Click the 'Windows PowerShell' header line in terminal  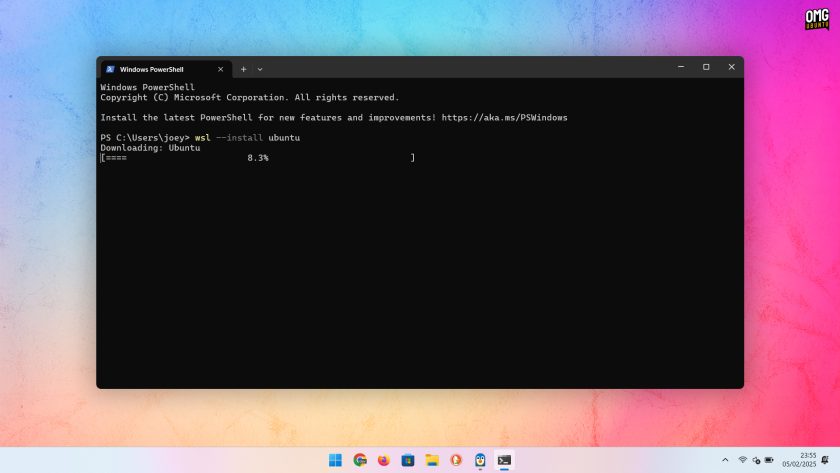[147, 87]
